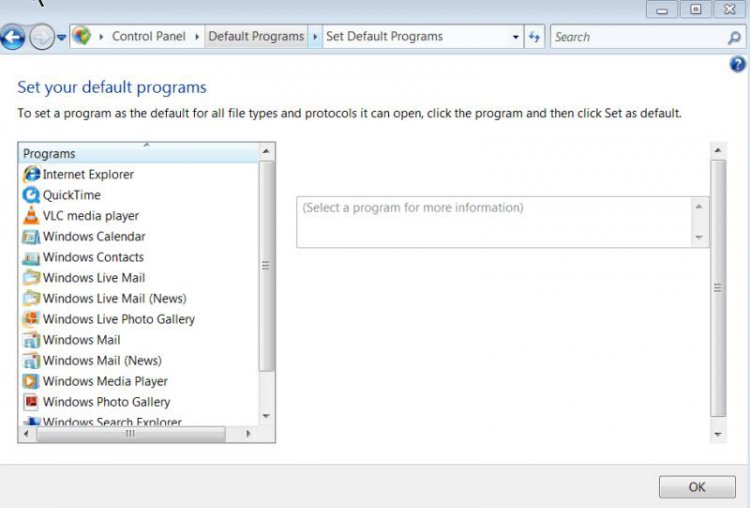Click programs list left scroll arrow
Image resolution: width=750 pixels, height=508 pixels.
[26, 434]
